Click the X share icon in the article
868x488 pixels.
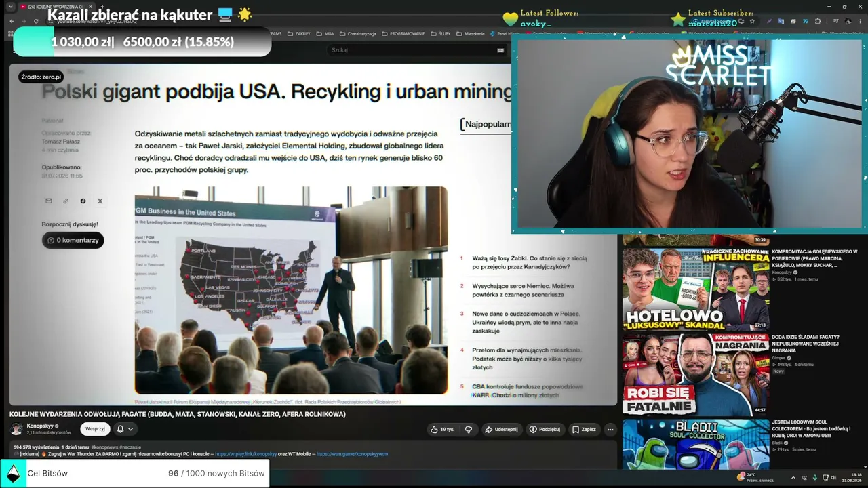coord(100,201)
